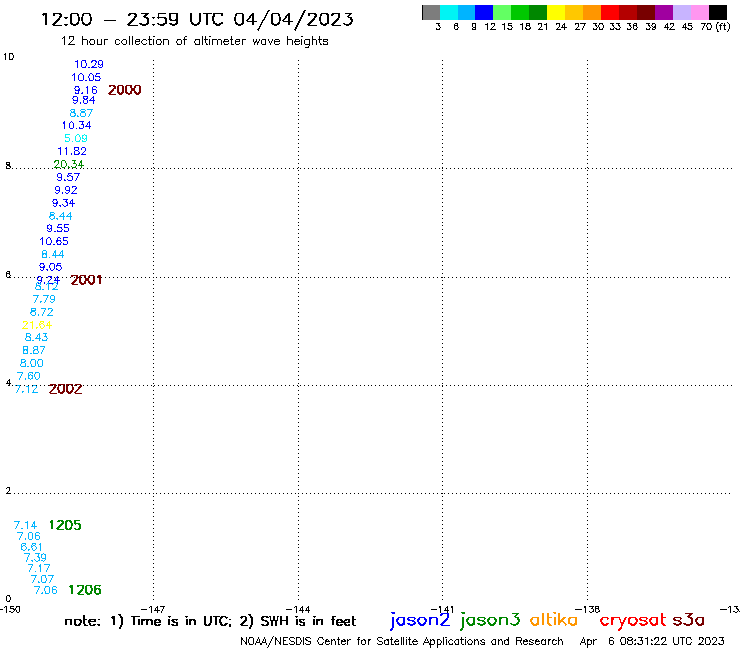The image size is (740, 650).
Task: Click the black swatch at the legend's end
Action: (x=718, y=12)
